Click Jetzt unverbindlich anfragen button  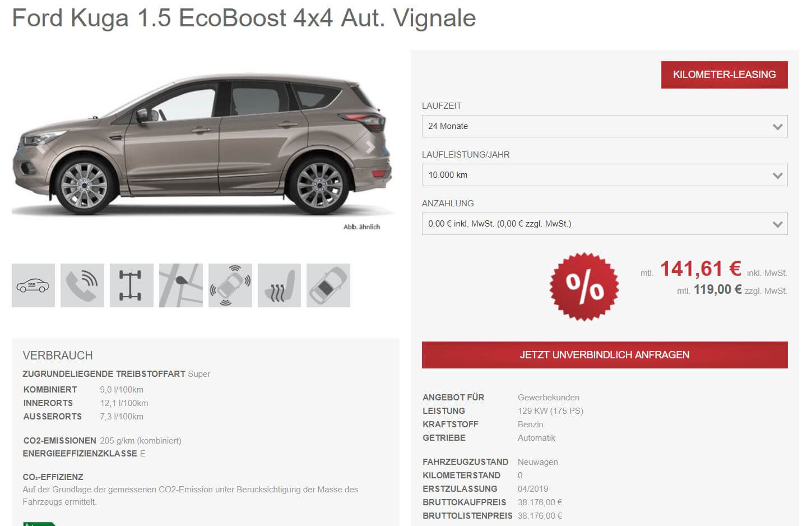(605, 355)
